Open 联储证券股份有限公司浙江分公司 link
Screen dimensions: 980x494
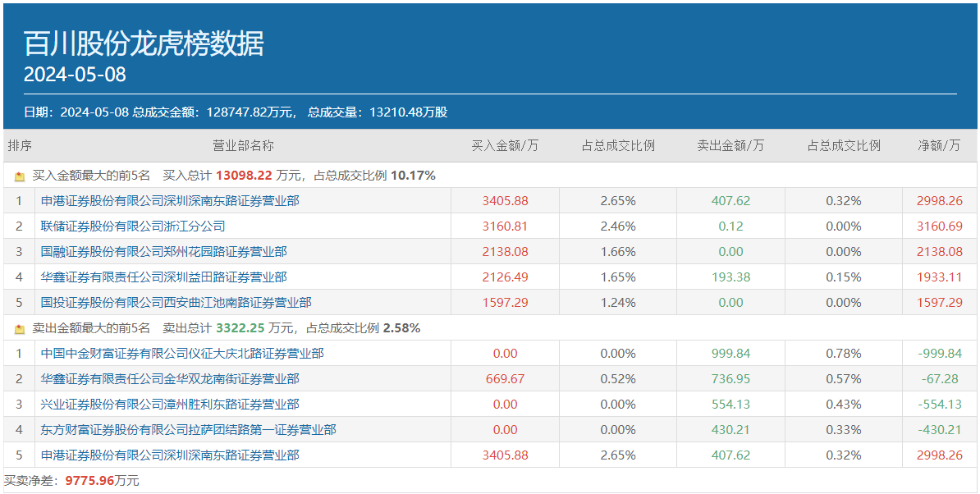[x=133, y=226]
